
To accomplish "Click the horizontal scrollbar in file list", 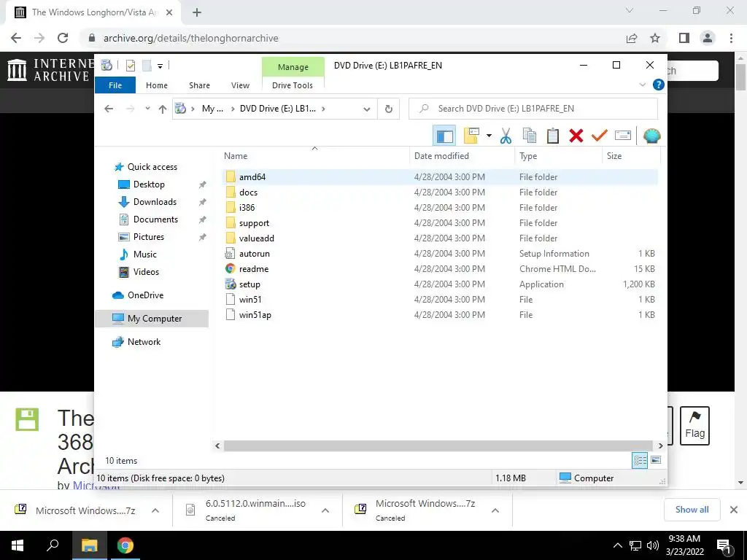I will pos(438,446).
